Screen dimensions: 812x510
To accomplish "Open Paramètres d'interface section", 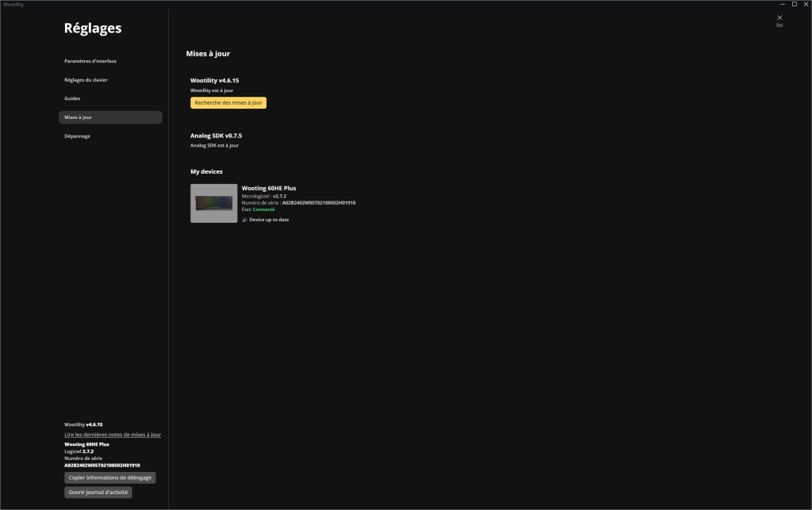I will 90,61.
